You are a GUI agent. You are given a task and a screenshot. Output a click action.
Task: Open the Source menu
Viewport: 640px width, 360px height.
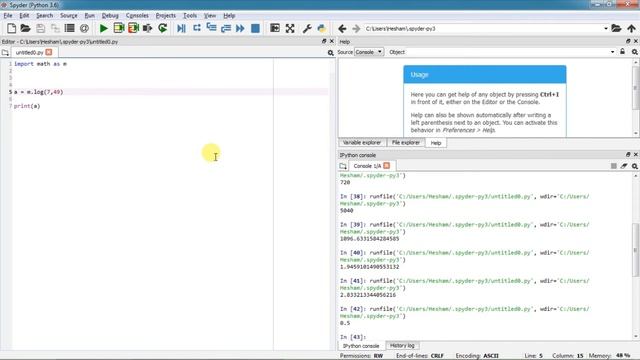coord(69,16)
